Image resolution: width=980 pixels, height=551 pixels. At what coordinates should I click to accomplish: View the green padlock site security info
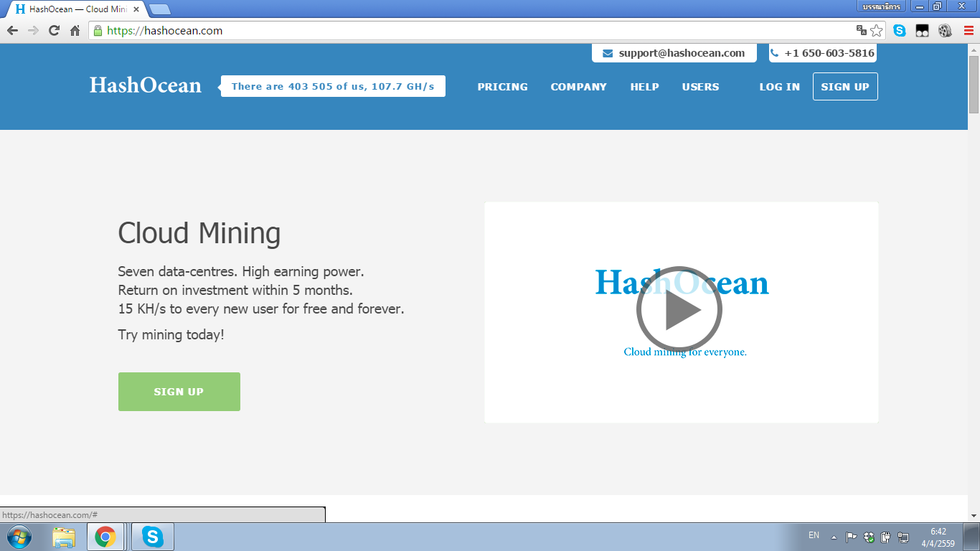[98, 31]
